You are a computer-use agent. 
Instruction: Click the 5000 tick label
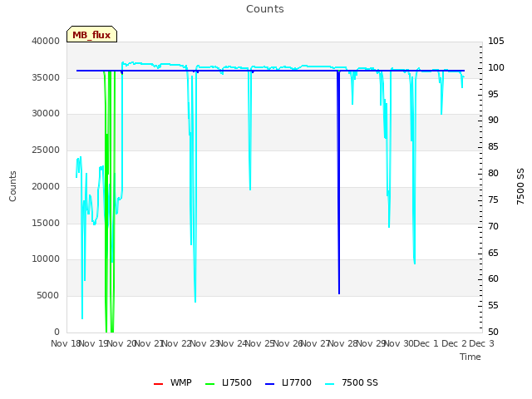(x=48, y=296)
